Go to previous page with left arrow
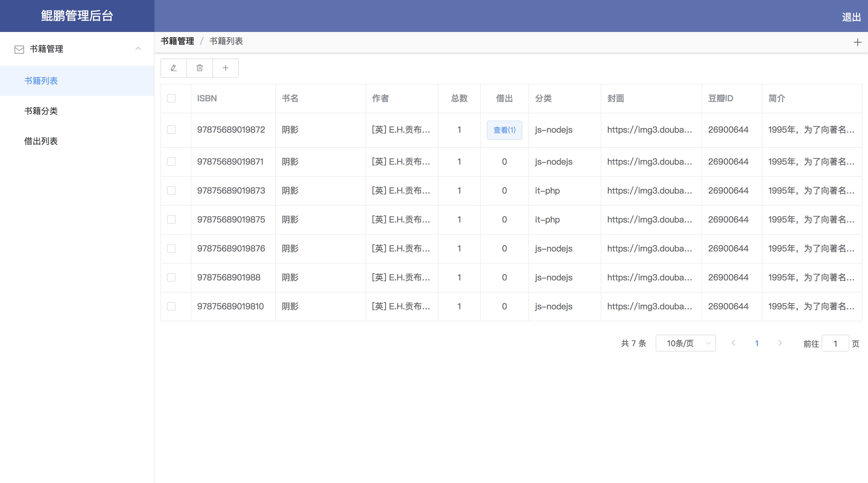The height and width of the screenshot is (483, 868). click(733, 343)
